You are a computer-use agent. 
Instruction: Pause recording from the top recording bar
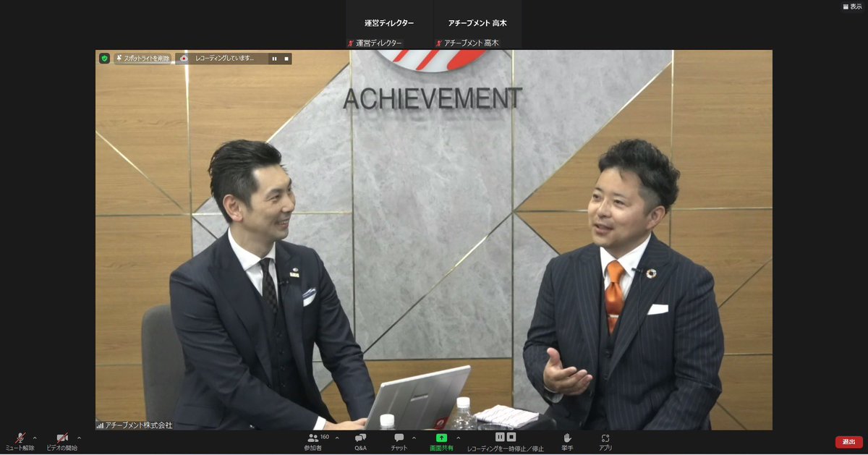click(274, 59)
